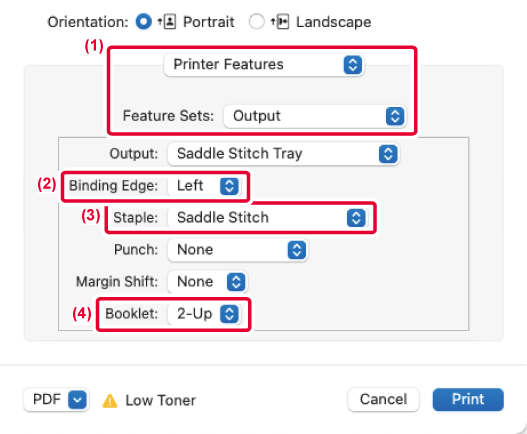Click the Low Toner warning icon
Screen dimensions: 527x434
tap(110, 401)
